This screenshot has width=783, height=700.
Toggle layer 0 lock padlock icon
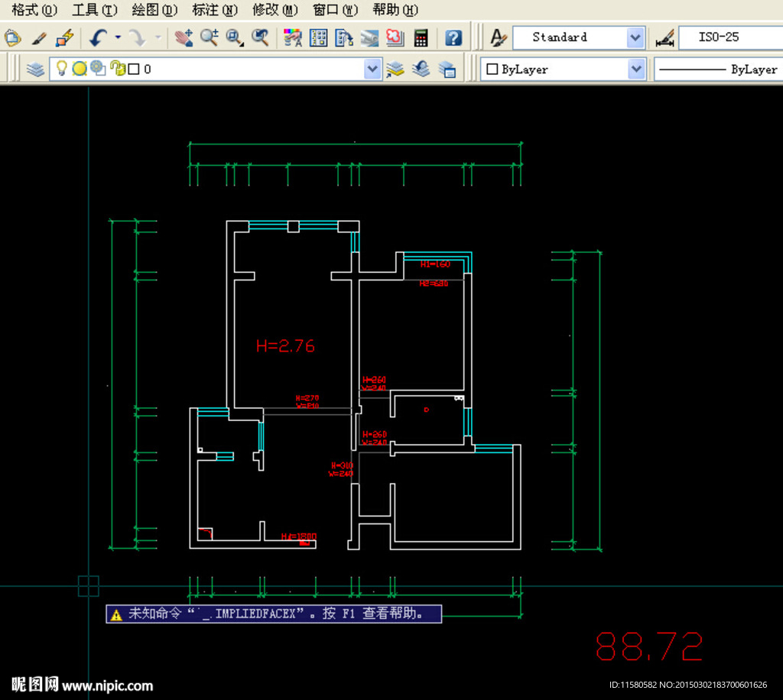[x=117, y=69]
